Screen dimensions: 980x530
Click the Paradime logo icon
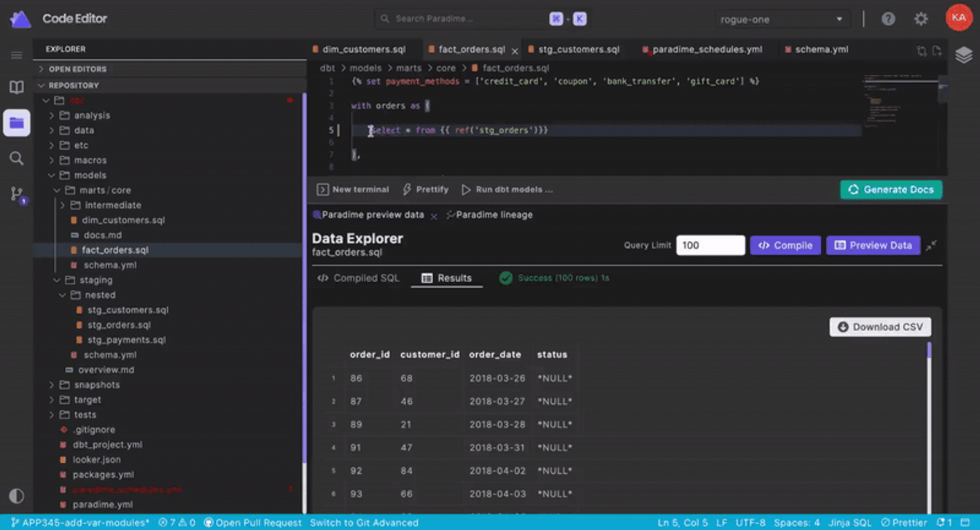[20, 19]
